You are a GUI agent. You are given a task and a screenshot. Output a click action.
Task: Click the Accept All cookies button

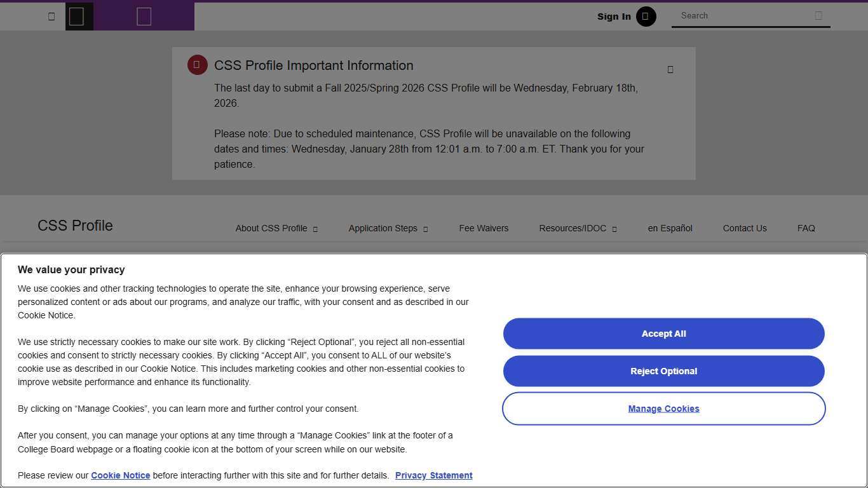(x=663, y=333)
